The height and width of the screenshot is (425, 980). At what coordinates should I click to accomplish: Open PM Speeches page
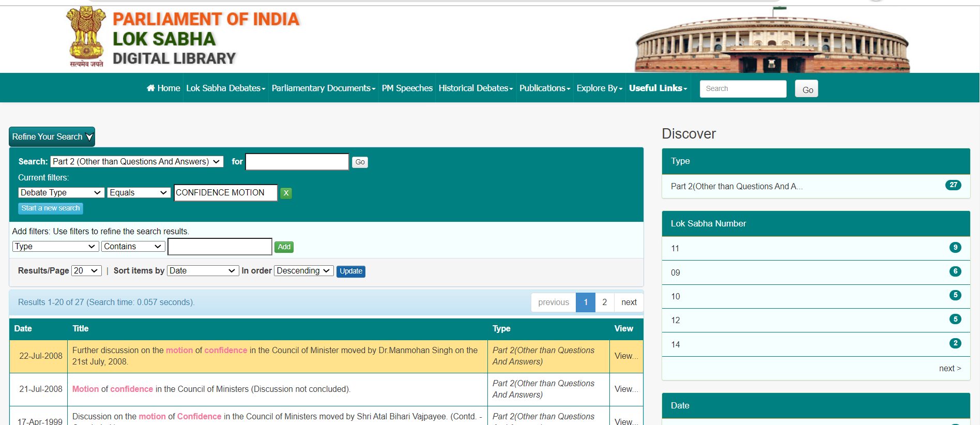407,88
